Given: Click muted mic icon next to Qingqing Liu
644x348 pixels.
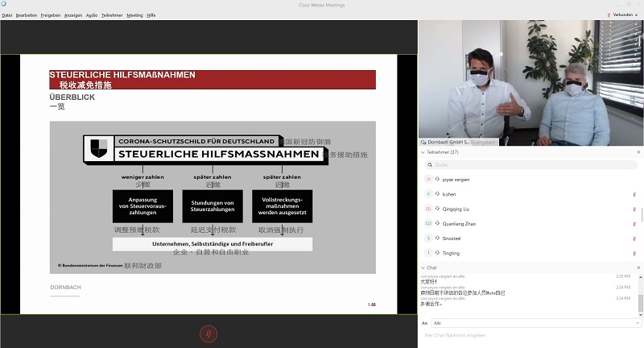Looking at the screenshot, I should click(634, 209).
